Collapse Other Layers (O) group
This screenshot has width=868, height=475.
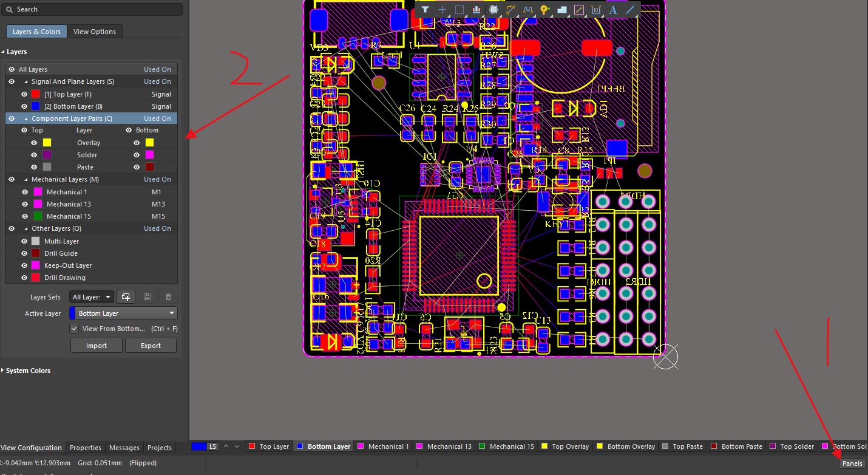(26, 228)
